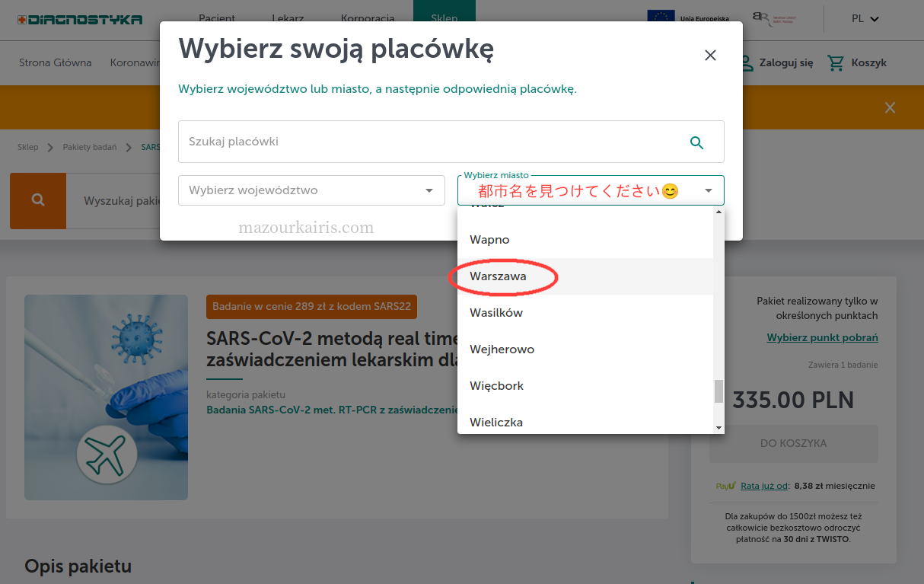Click the orange product search icon

(x=38, y=200)
